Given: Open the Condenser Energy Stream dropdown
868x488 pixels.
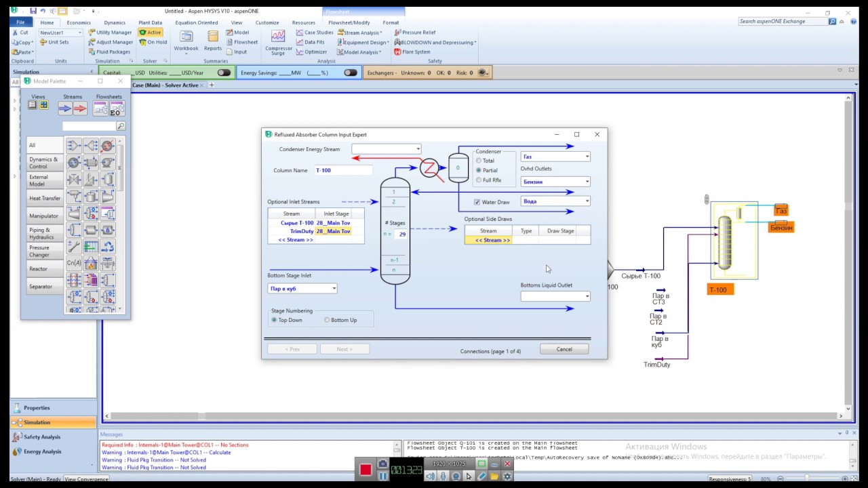Looking at the screenshot, I should click(x=418, y=149).
